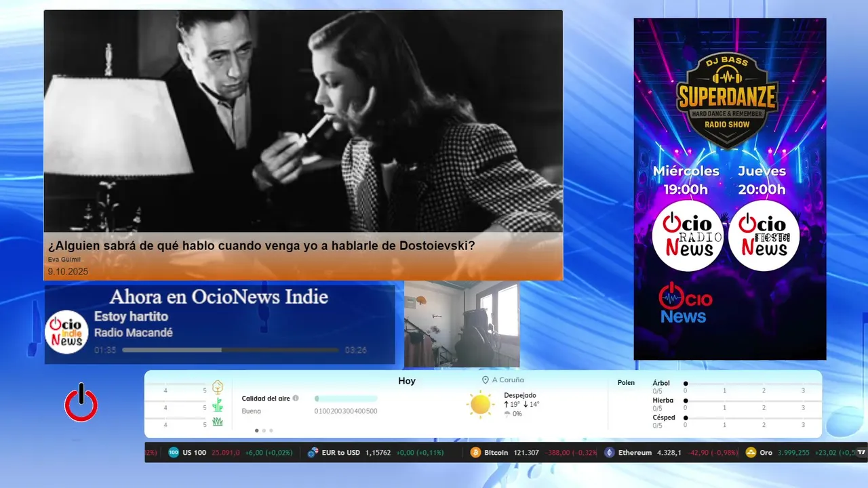Click the black-and-white film article image
The image size is (868, 488).
coord(303,121)
